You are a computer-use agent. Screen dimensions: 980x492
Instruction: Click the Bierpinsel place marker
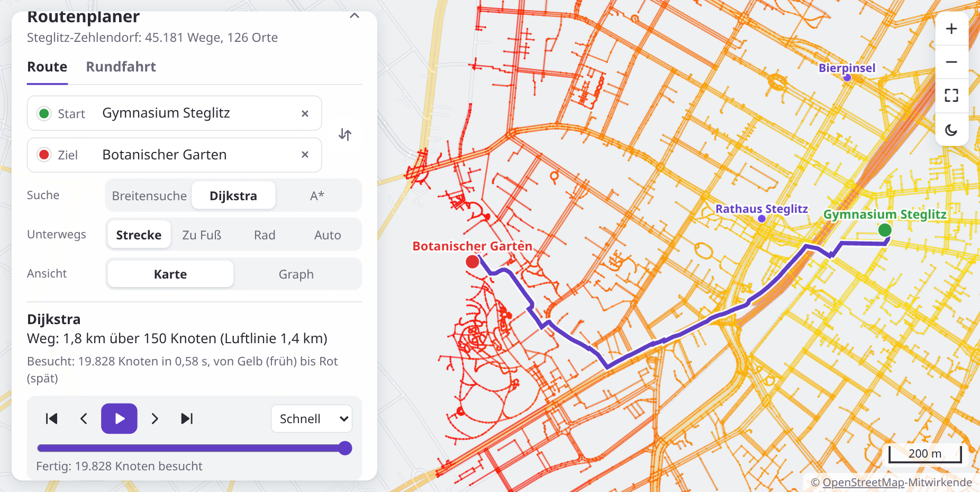[x=847, y=78]
